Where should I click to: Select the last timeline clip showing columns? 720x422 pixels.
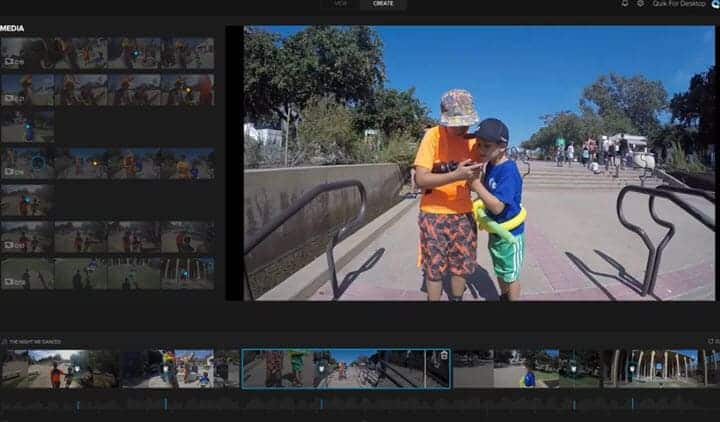(x=655, y=368)
